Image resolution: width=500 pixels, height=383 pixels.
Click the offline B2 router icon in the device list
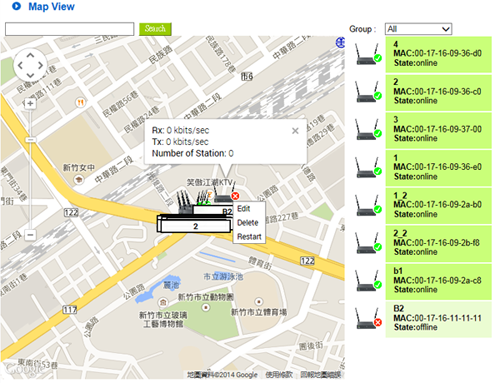click(x=368, y=319)
